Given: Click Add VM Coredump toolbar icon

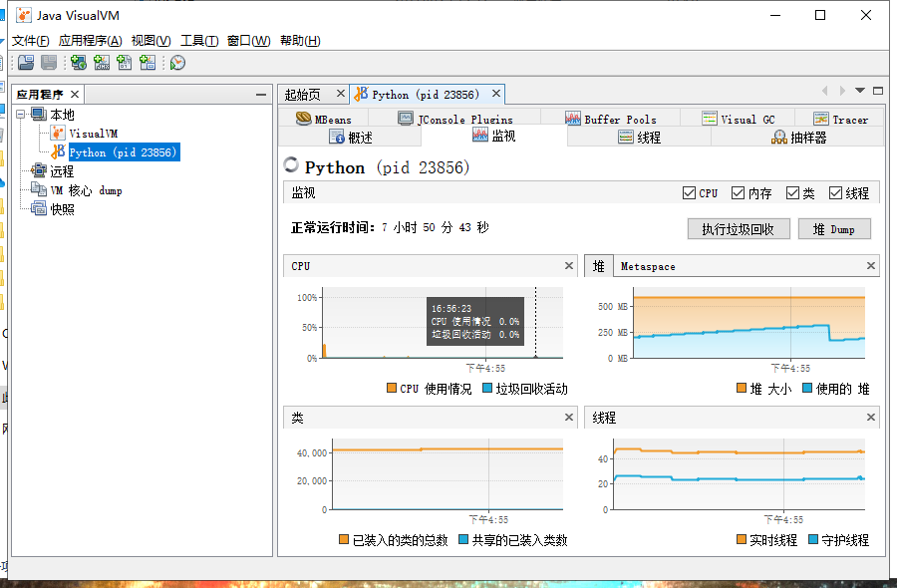Looking at the screenshot, I should click(x=125, y=63).
